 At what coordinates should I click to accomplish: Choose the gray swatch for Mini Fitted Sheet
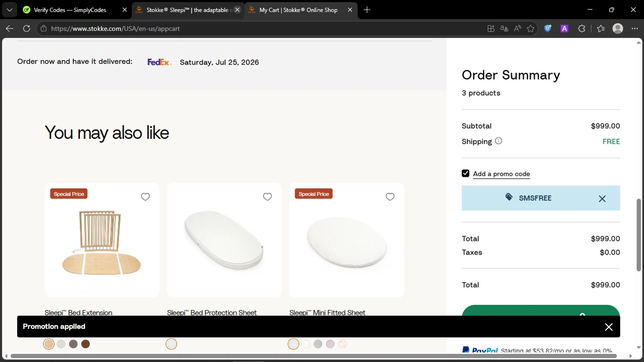[x=318, y=344]
